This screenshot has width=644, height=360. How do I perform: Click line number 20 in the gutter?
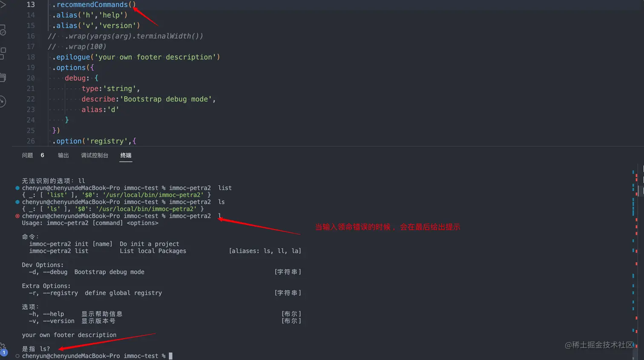coord(31,78)
